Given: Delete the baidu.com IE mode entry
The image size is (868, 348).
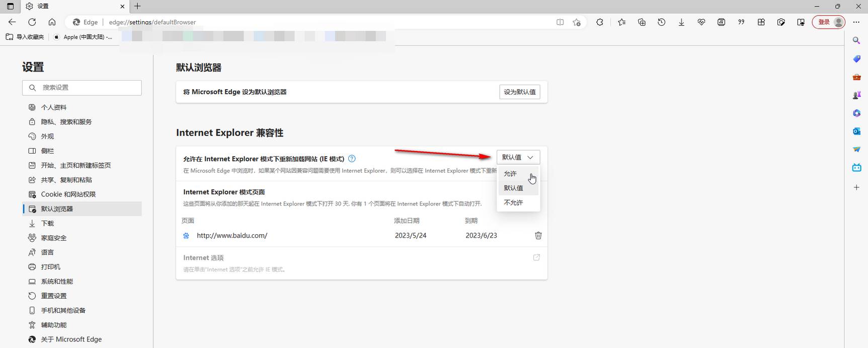Looking at the screenshot, I should pyautogui.click(x=538, y=236).
